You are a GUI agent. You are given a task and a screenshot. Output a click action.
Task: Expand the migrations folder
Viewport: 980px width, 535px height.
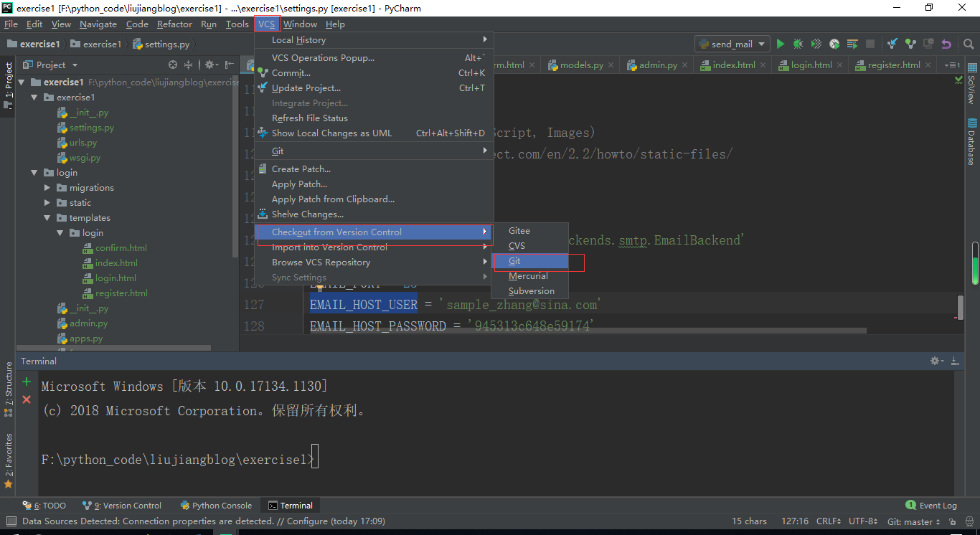coord(47,187)
